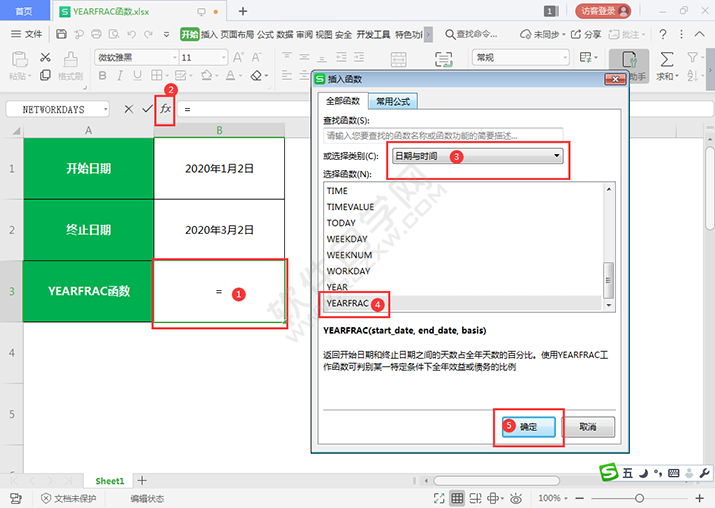
Task: Click the Cancel button in dialog
Action: pyautogui.click(x=588, y=427)
